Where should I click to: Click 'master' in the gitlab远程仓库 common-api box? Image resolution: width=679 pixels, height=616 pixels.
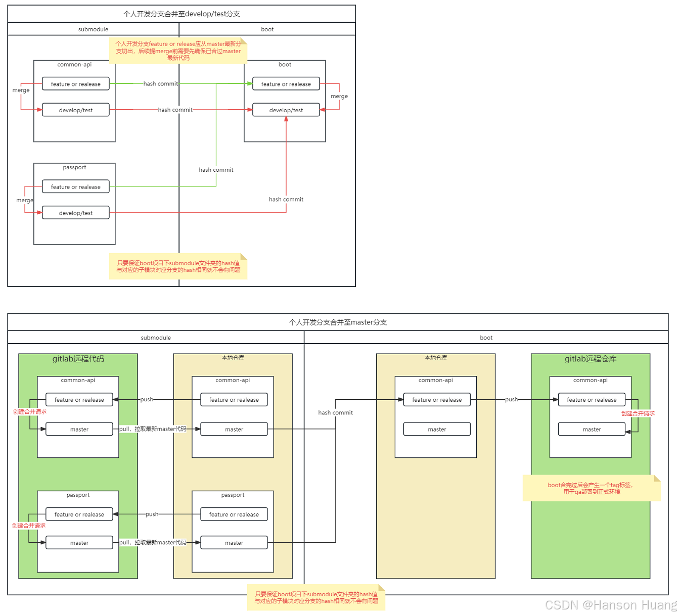pyautogui.click(x=592, y=429)
